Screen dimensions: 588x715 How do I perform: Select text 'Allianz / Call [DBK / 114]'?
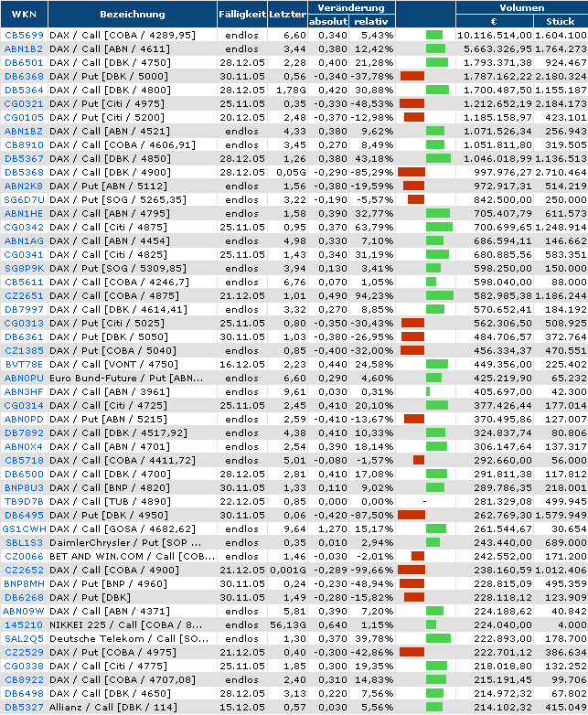[113, 708]
